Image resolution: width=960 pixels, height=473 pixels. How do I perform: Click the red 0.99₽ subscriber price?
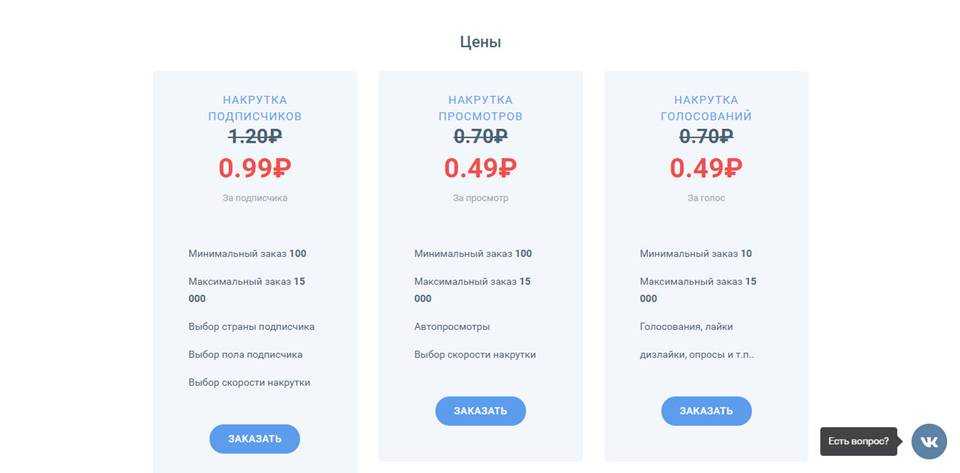tap(254, 168)
